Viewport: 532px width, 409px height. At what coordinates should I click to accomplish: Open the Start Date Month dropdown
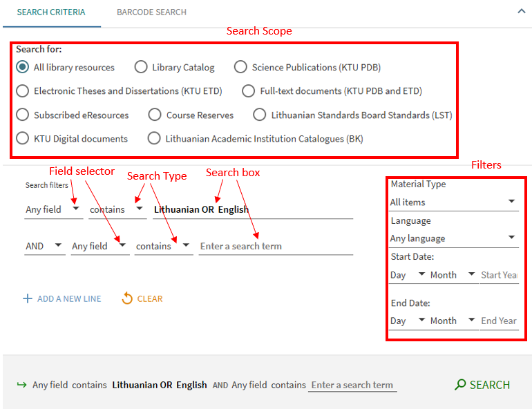tap(453, 275)
